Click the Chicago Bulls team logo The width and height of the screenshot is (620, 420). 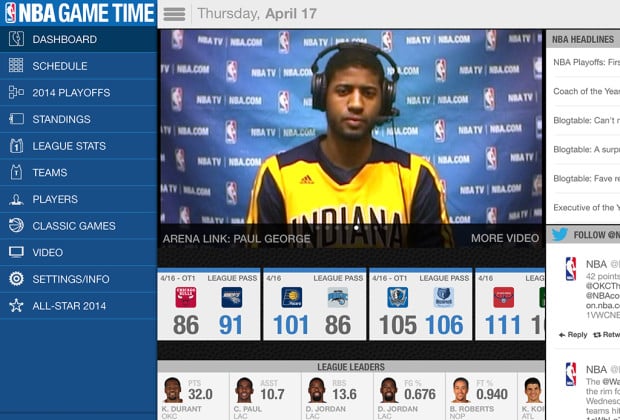point(186,297)
